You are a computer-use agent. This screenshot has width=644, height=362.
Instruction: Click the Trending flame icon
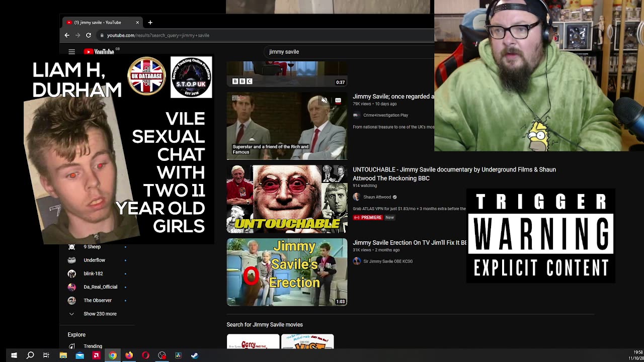pyautogui.click(x=72, y=346)
